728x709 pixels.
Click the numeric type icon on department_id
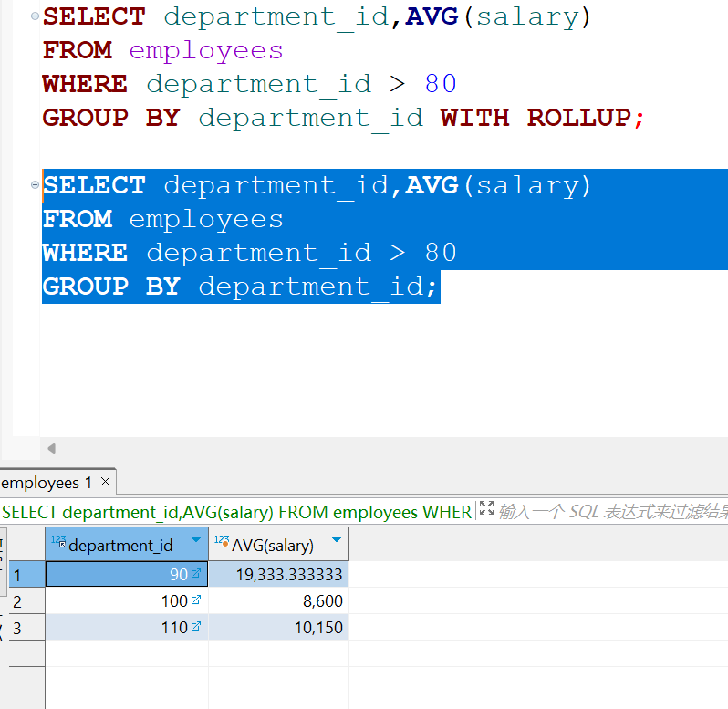(x=57, y=542)
